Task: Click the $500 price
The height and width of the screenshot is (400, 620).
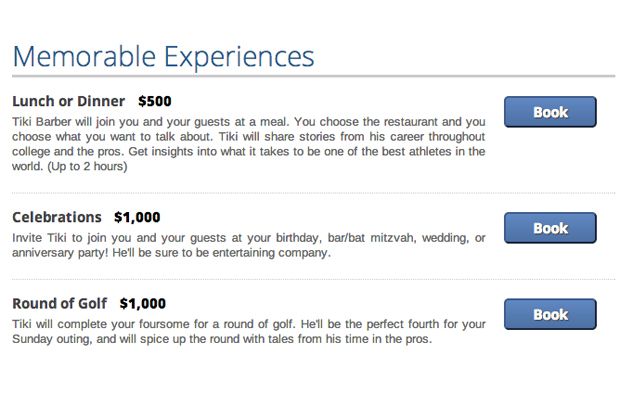Action: (x=155, y=101)
